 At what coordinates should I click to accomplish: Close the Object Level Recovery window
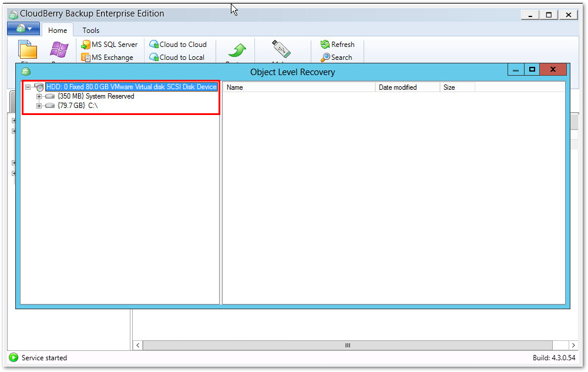tap(553, 69)
